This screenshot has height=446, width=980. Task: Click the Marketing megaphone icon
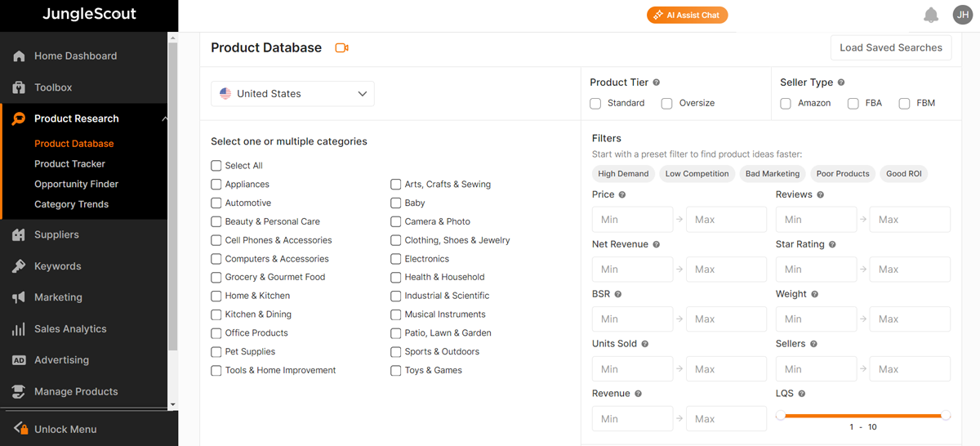pyautogui.click(x=19, y=298)
